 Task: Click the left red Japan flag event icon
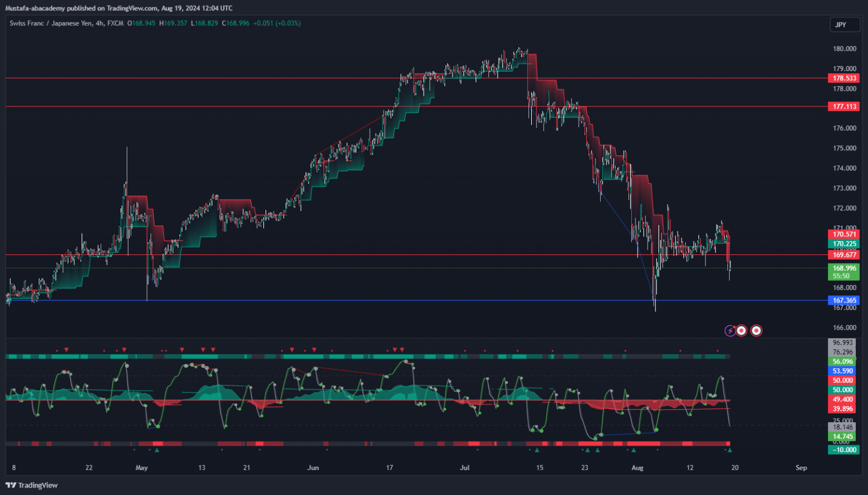[x=741, y=331]
